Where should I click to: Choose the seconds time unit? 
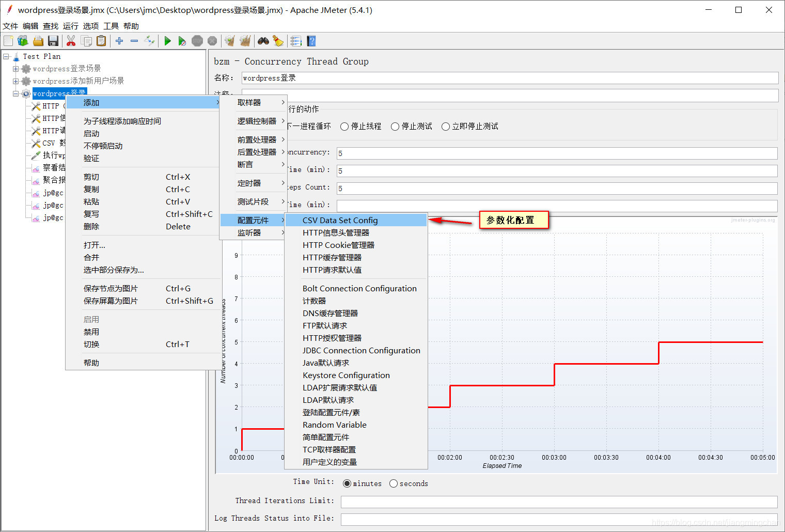pyautogui.click(x=394, y=483)
